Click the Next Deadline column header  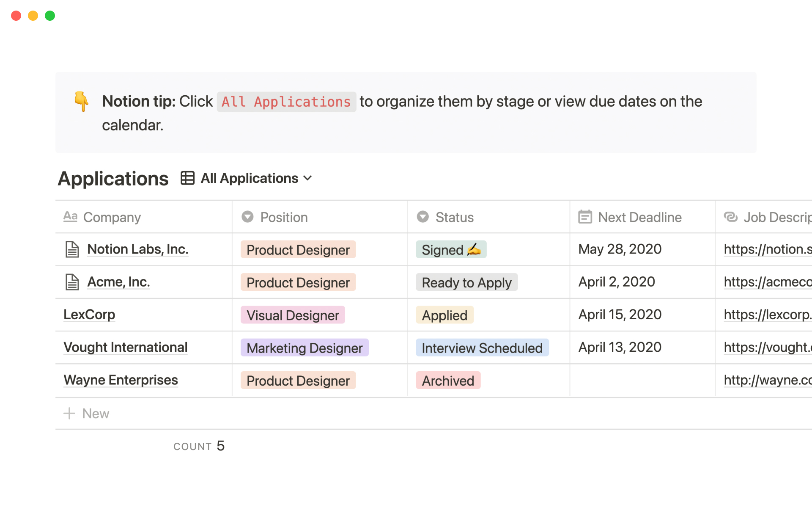tap(639, 217)
